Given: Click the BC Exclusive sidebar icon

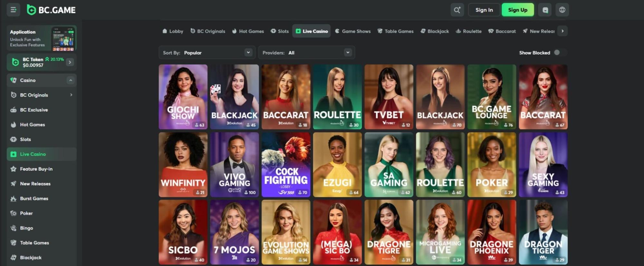Looking at the screenshot, I should [x=14, y=110].
